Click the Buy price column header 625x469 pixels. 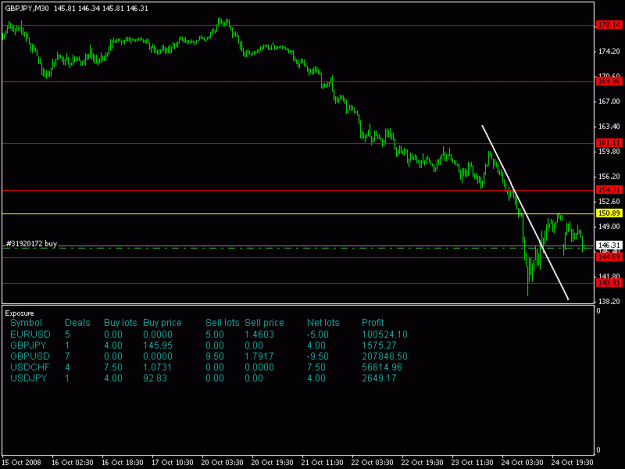pos(162,323)
